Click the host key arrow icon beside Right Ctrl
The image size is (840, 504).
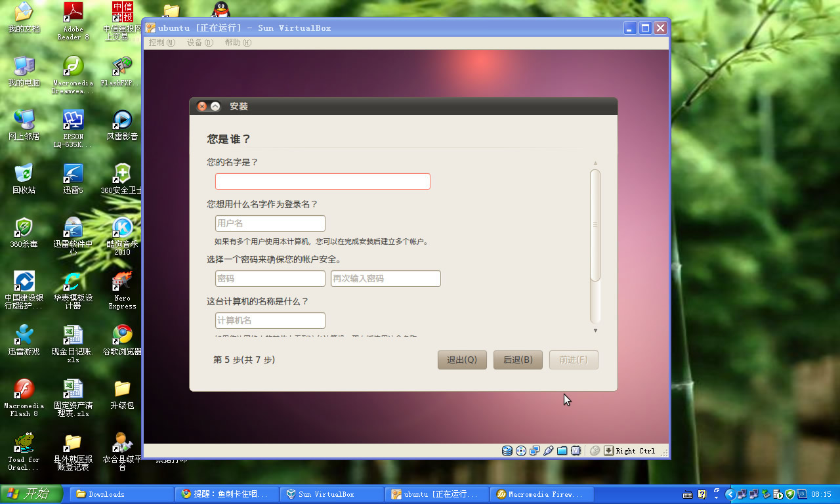(x=608, y=451)
